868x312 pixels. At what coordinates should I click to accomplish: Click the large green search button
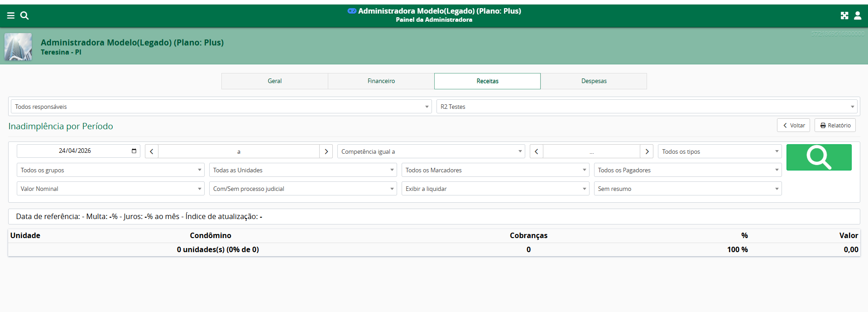pos(819,157)
